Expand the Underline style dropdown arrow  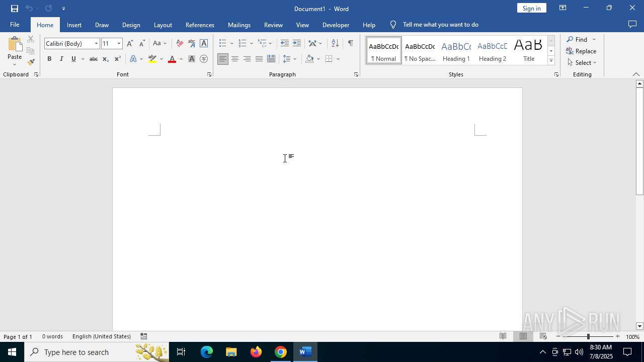[83, 59]
